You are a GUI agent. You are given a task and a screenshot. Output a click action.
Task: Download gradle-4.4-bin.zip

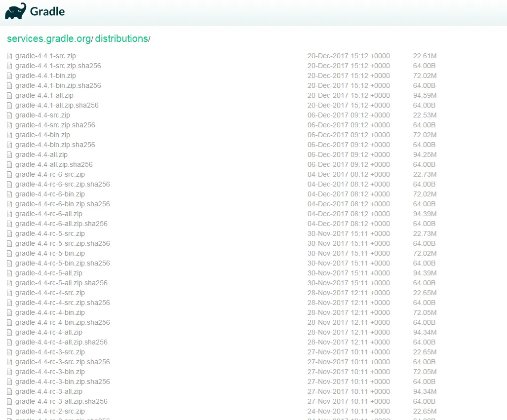tap(42, 135)
